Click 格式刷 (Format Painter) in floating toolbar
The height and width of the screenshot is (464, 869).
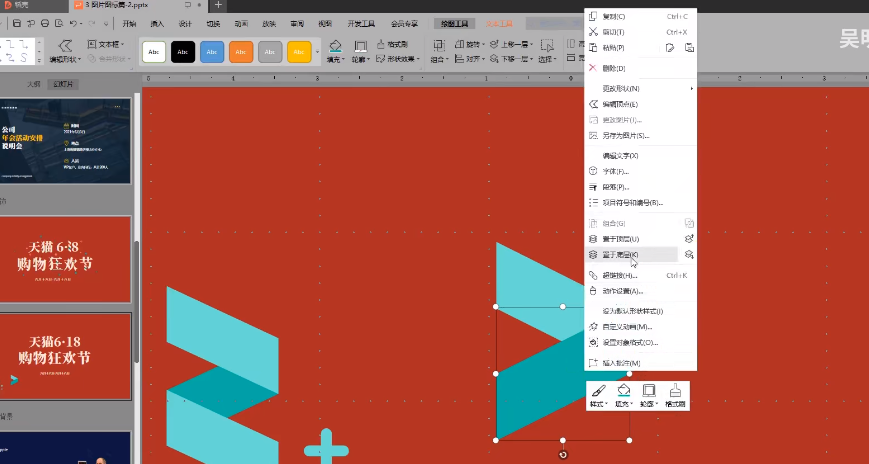tap(675, 396)
